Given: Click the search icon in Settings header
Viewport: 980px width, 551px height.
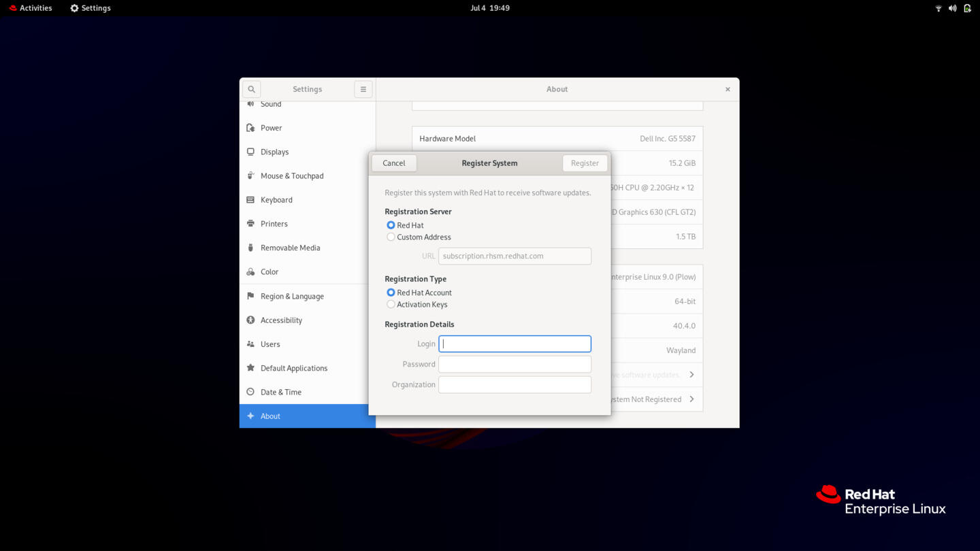Looking at the screenshot, I should pyautogui.click(x=251, y=89).
